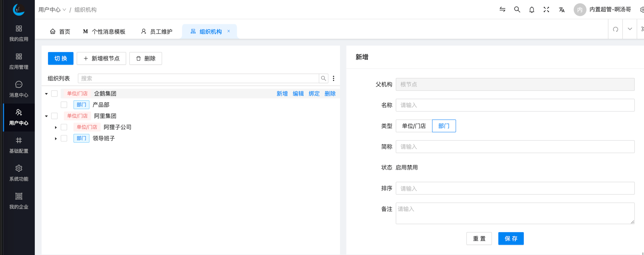Click the language translation icon
Screen dimensions: 644x255
pos(561,10)
